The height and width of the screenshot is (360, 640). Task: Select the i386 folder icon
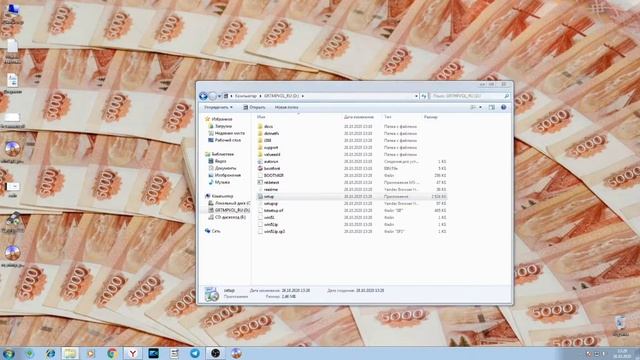point(260,140)
